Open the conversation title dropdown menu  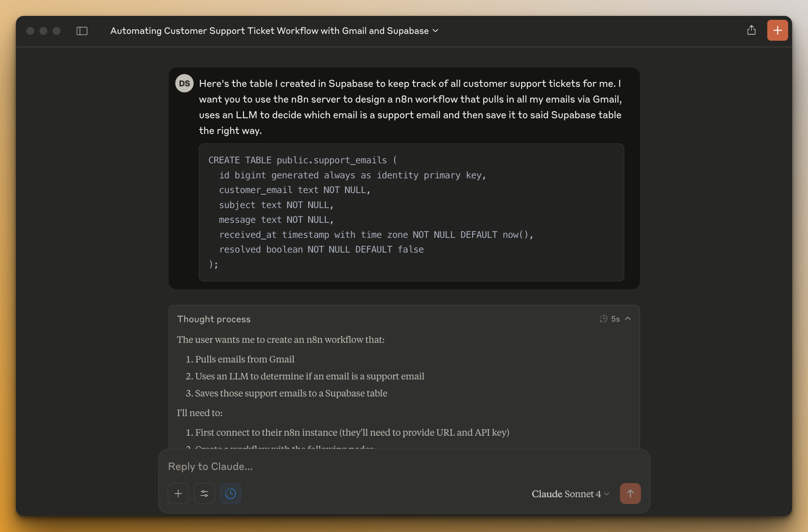point(436,31)
